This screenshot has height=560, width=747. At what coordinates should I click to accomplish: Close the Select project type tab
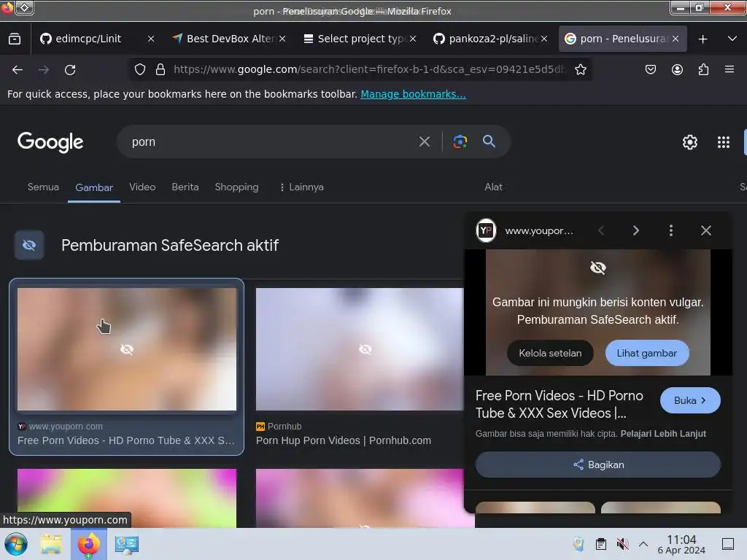pyautogui.click(x=413, y=39)
